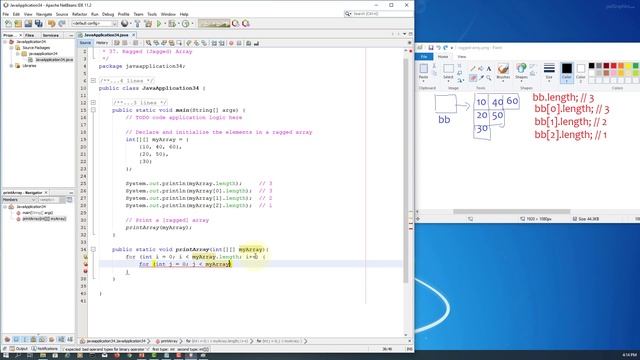Toggle Show Inherited Members filter in Navigator

7,339
